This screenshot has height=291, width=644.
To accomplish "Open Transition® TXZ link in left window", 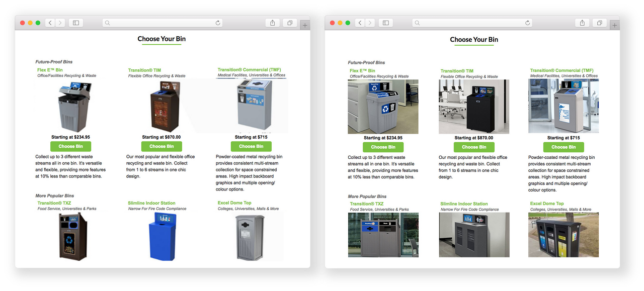I will (54, 203).
